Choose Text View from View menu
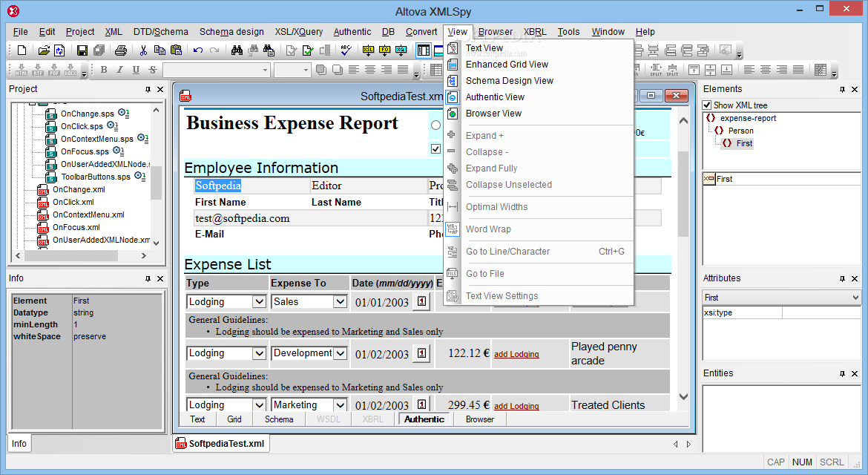This screenshot has width=868, height=475. tap(484, 48)
